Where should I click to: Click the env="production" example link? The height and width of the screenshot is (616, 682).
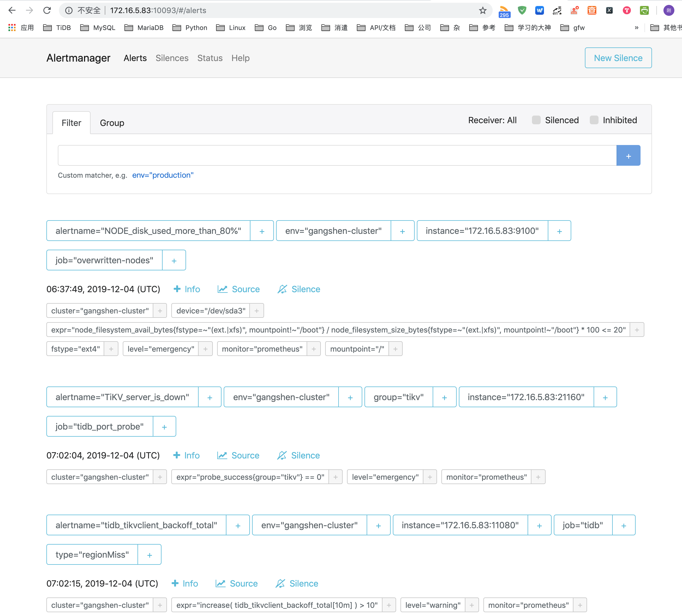[x=163, y=175]
